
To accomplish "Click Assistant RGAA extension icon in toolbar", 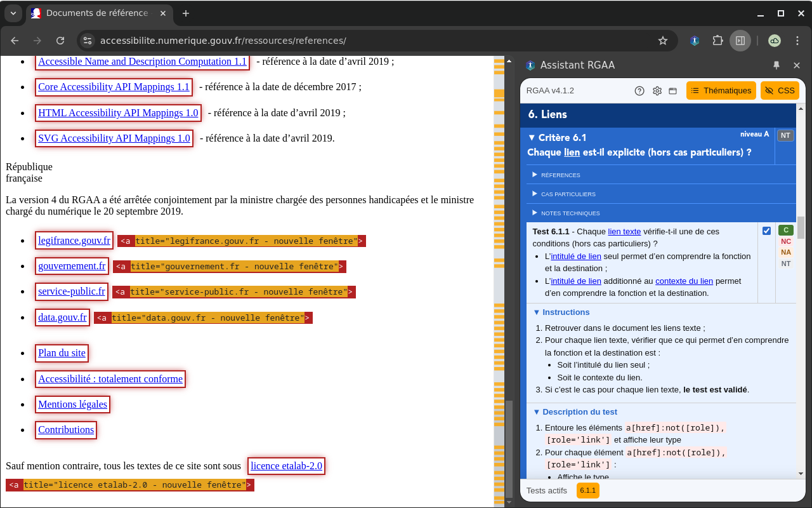I will [695, 41].
